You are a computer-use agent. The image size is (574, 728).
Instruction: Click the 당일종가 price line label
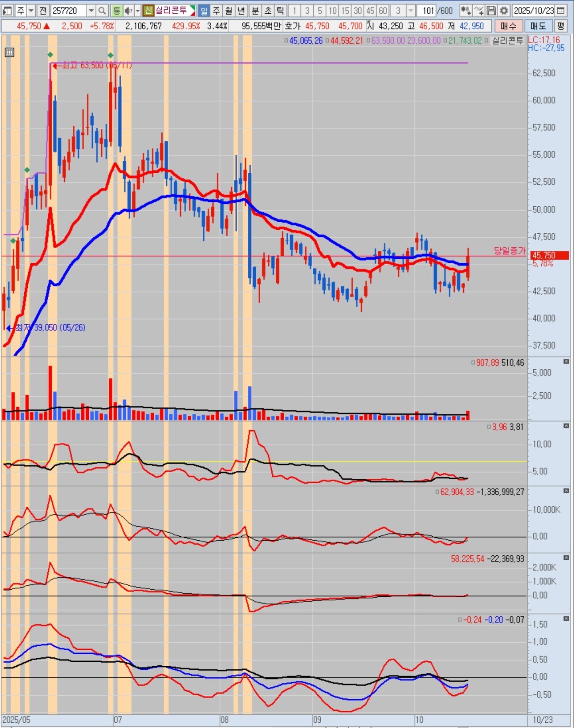tap(510, 250)
